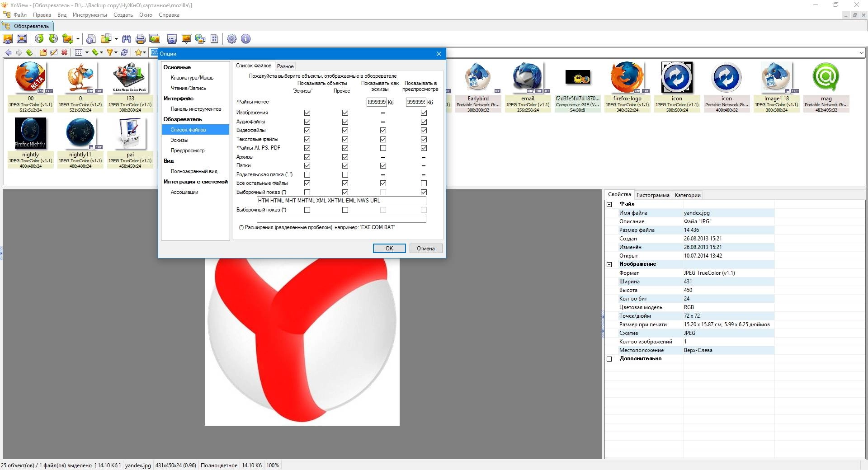Click the extensions field containing HTM HTML MHT
This screenshot has width=868, height=470.
(x=341, y=201)
